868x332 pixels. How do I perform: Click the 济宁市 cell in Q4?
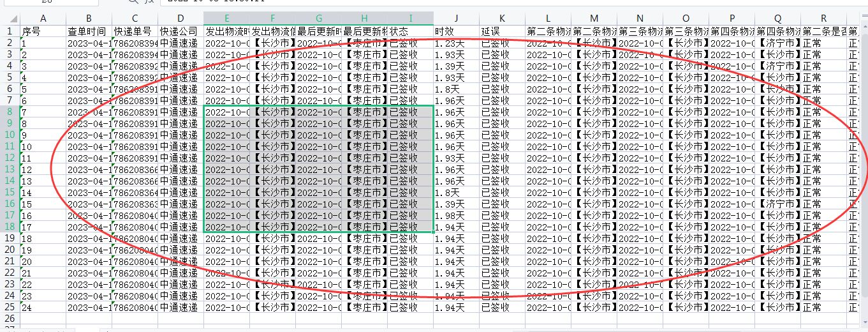[x=777, y=66]
